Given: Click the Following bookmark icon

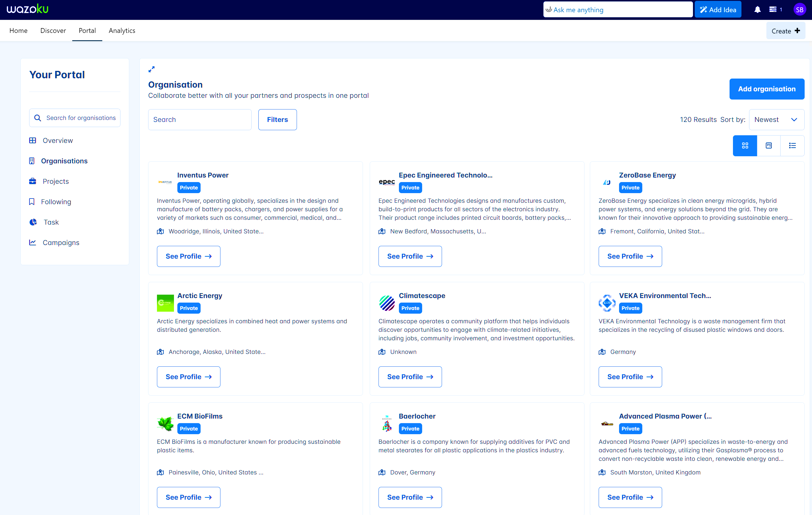Looking at the screenshot, I should pyautogui.click(x=32, y=202).
